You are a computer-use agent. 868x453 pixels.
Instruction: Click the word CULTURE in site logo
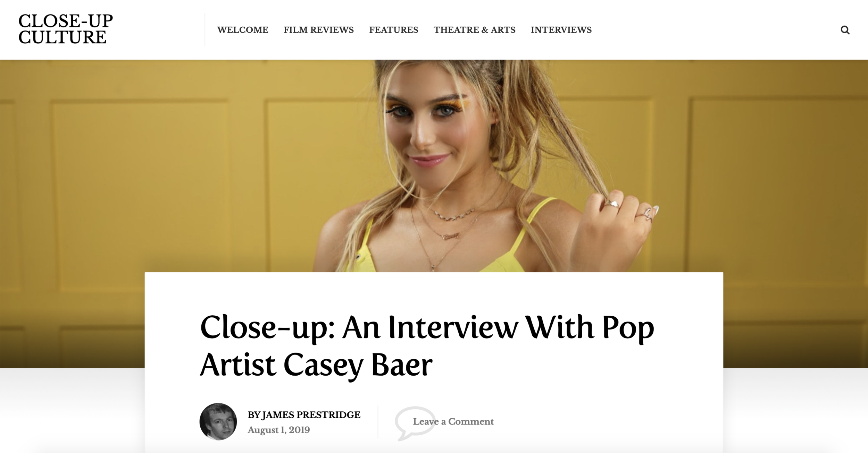pos(62,37)
